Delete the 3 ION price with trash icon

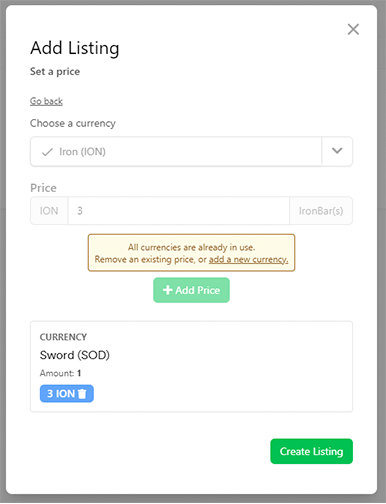pyautogui.click(x=82, y=394)
